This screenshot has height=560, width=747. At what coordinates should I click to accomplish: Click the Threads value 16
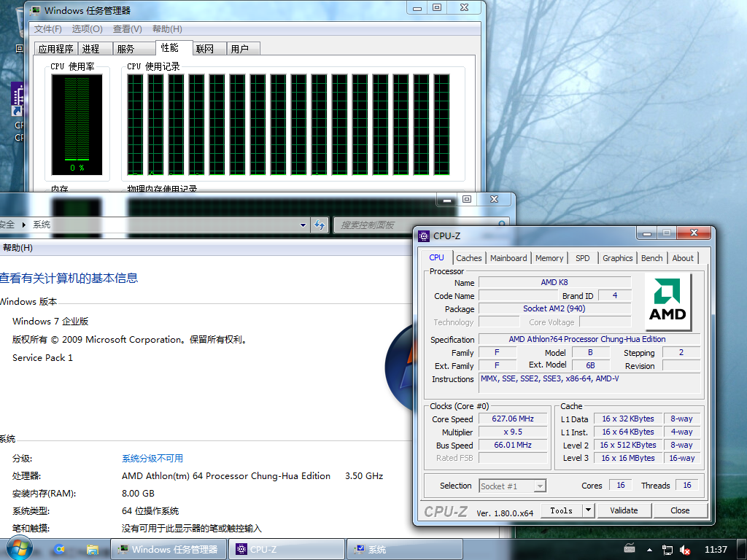687,485
